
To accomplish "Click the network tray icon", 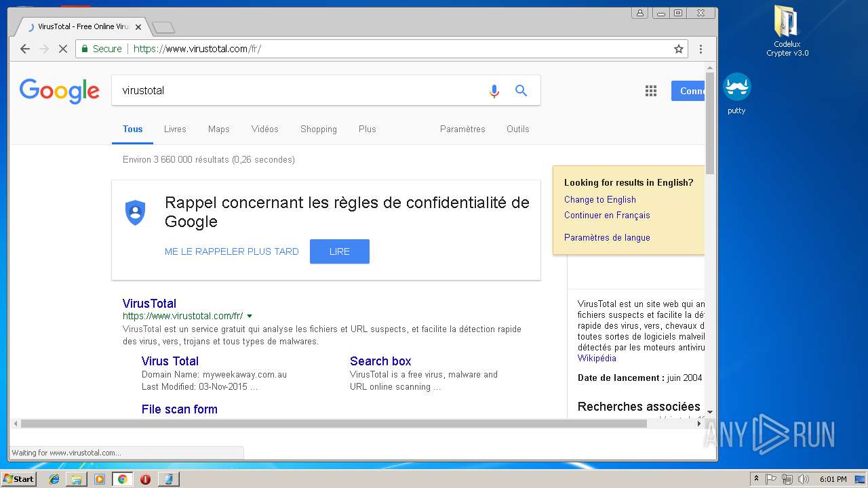I will [x=787, y=479].
